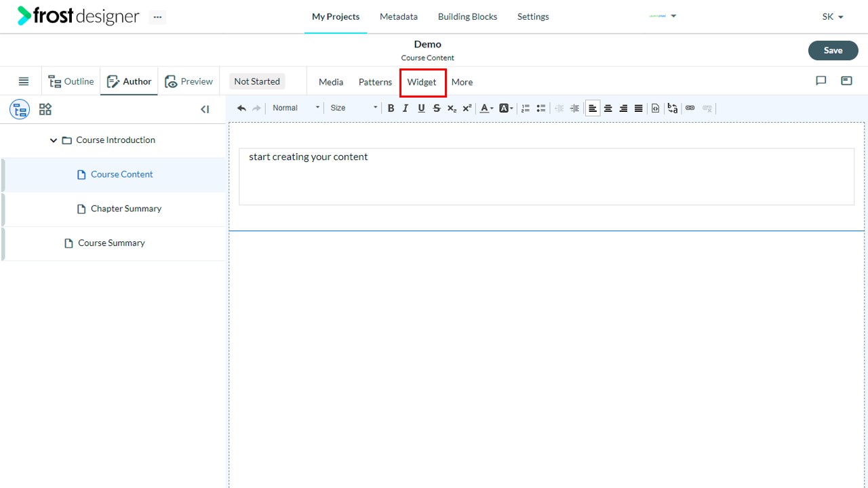Apply subscript formatting
The width and height of the screenshot is (868, 488).
pos(452,108)
